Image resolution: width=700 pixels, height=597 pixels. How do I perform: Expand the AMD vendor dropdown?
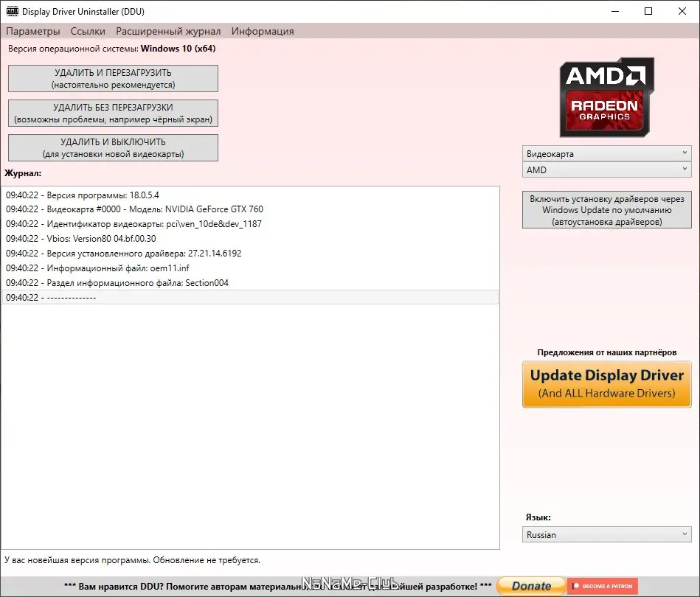click(607, 170)
